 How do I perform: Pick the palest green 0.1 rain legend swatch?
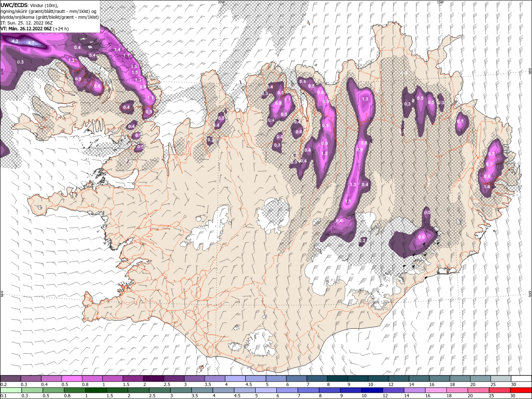[10, 390]
